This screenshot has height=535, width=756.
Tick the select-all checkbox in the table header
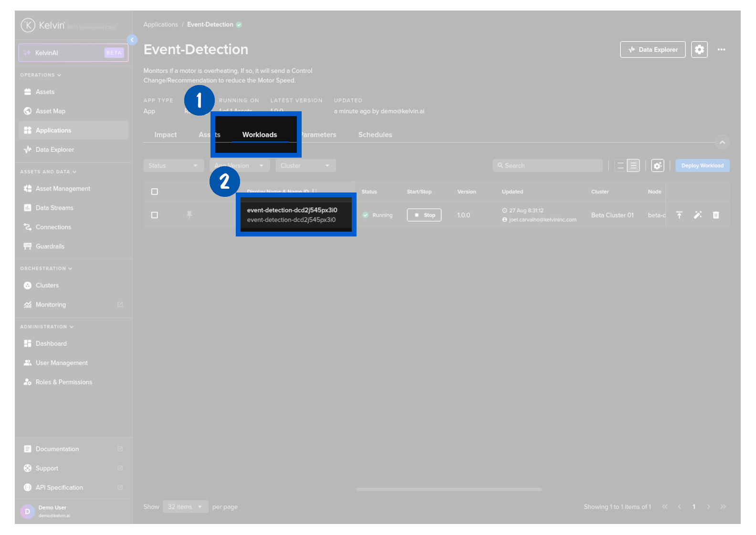[155, 192]
